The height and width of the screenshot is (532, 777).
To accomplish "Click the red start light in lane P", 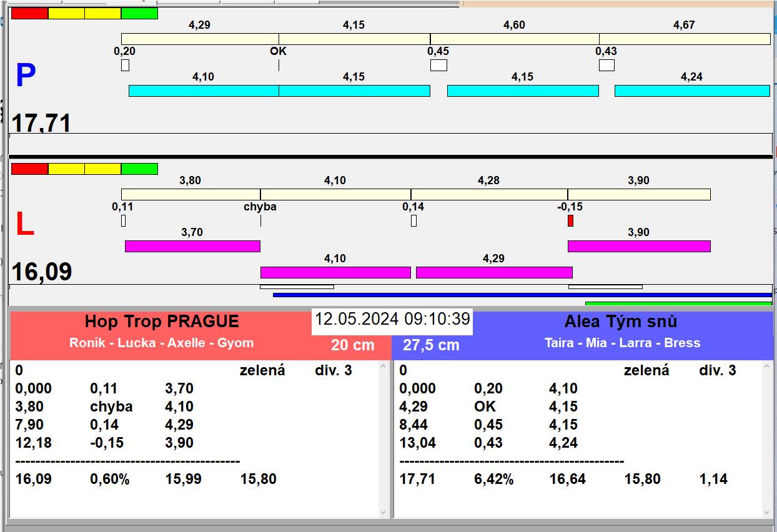I will click(29, 13).
